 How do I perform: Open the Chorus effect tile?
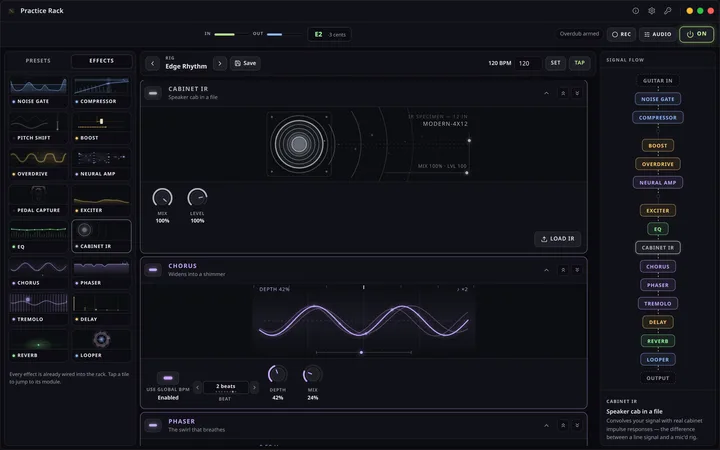point(38,273)
